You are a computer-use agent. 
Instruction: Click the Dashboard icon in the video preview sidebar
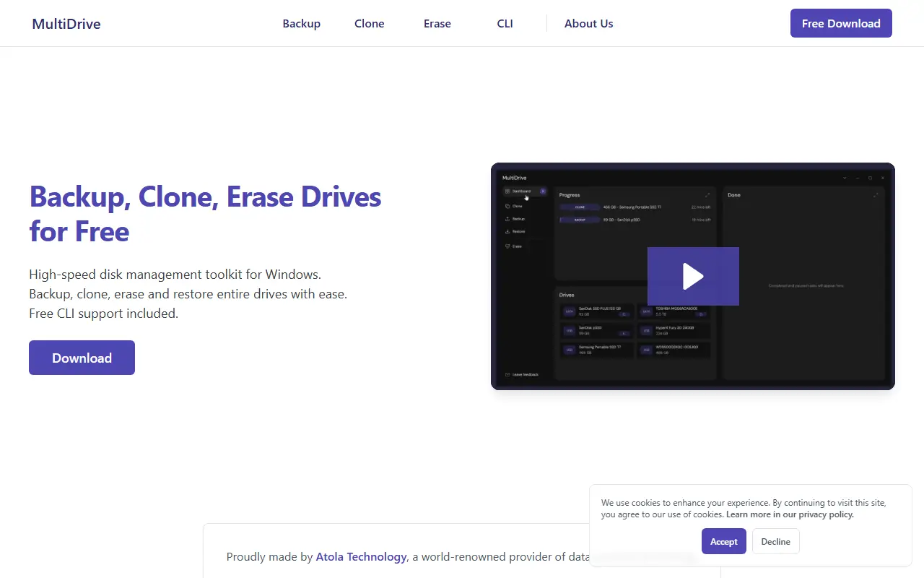(507, 191)
